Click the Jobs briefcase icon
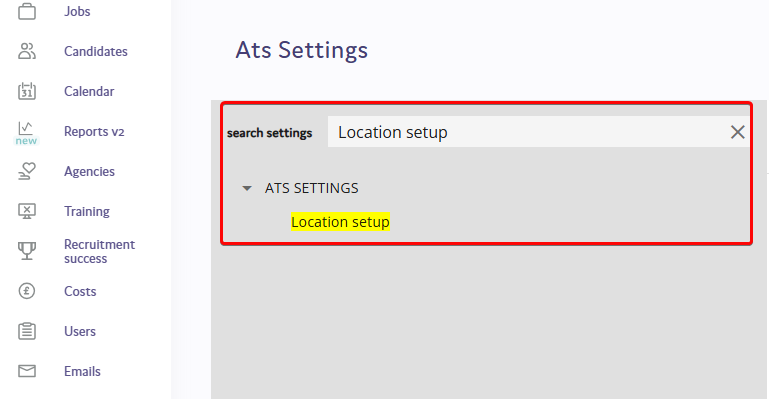This screenshot has height=399, width=769. click(27, 11)
